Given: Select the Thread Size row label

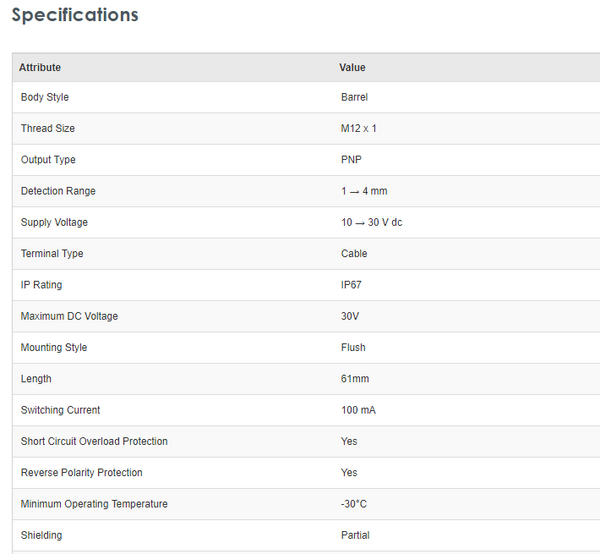Looking at the screenshot, I should pyautogui.click(x=48, y=128).
